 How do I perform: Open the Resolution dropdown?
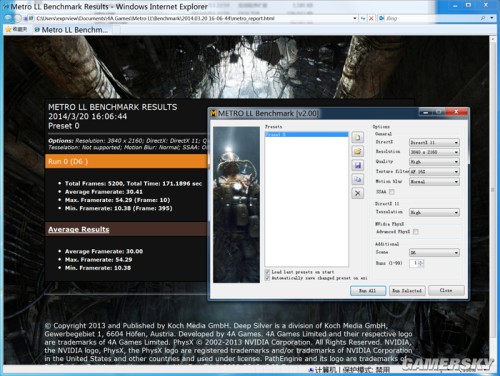[434, 152]
